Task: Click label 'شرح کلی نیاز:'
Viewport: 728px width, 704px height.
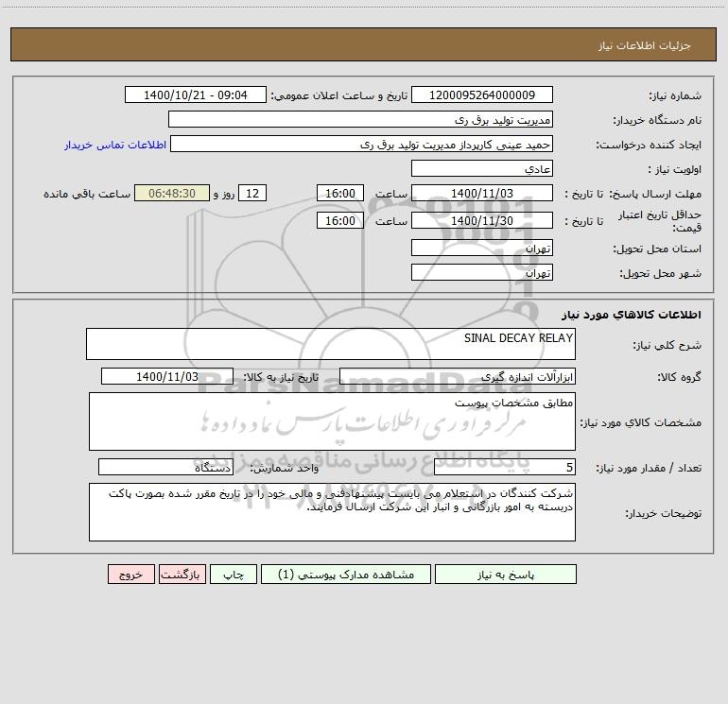Action: (x=667, y=345)
